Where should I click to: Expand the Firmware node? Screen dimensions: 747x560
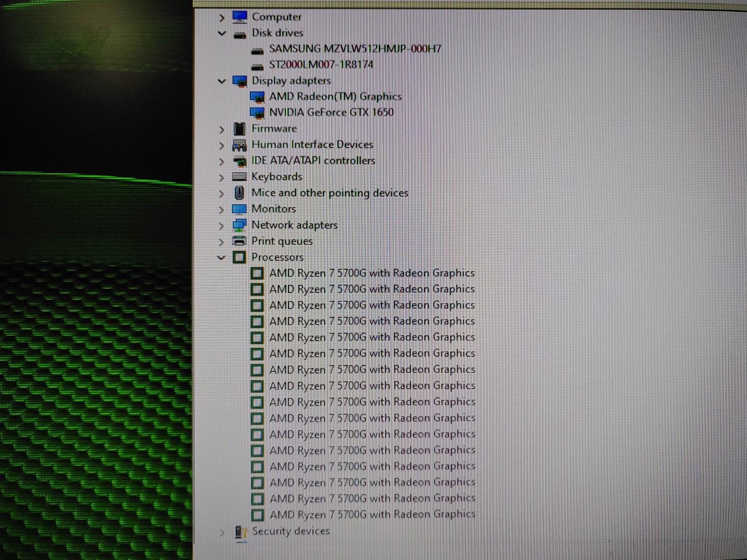pyautogui.click(x=222, y=130)
